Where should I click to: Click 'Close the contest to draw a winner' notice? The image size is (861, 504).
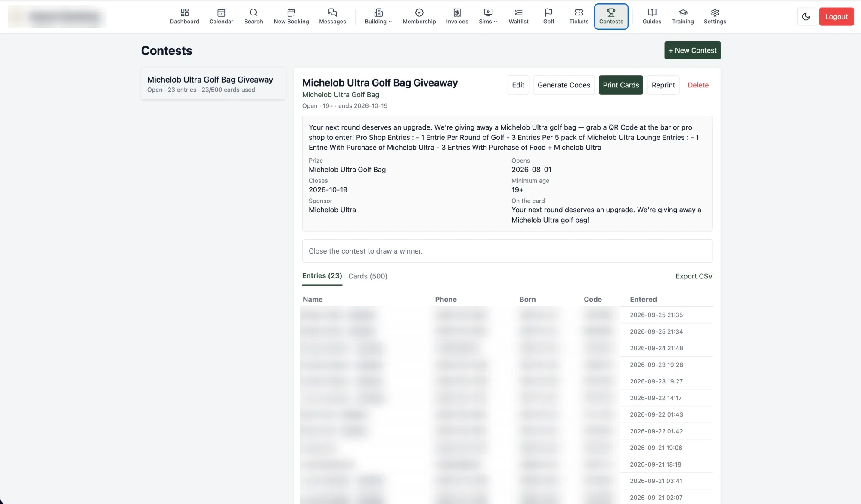pyautogui.click(x=507, y=251)
